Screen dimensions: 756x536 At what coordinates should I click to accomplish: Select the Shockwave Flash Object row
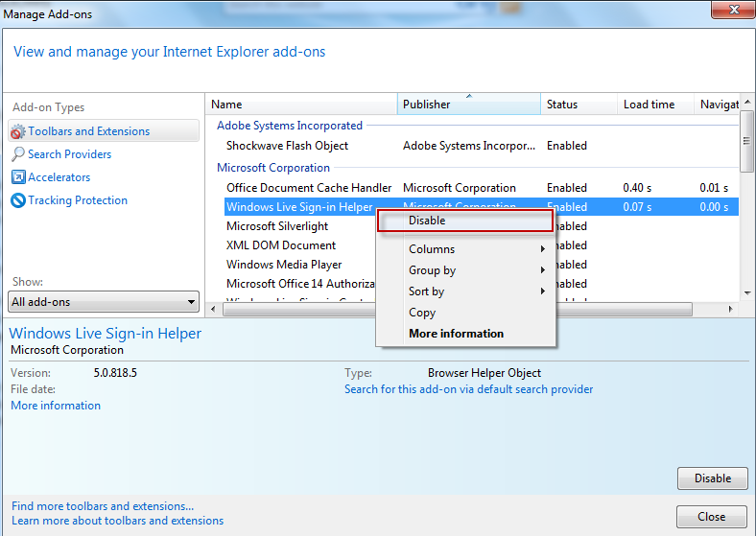coord(482,146)
